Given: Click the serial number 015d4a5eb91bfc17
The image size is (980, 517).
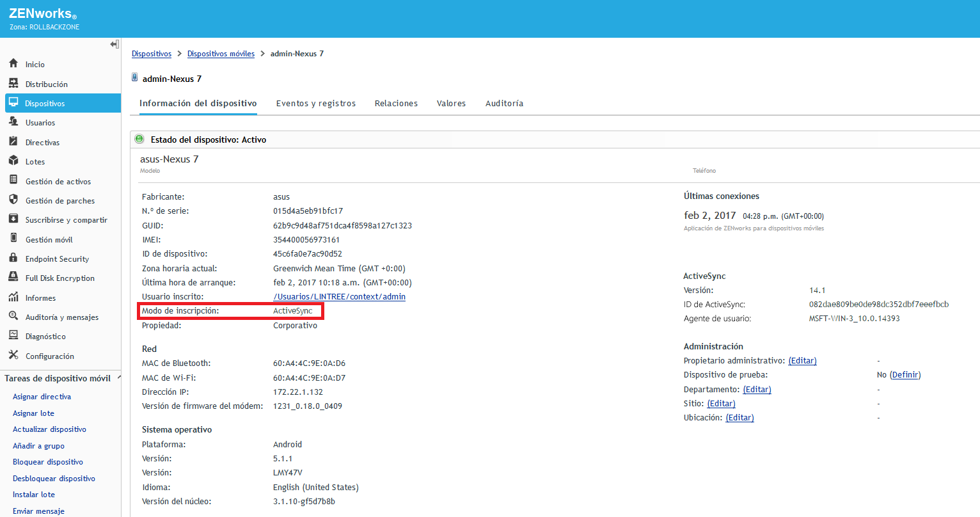Looking at the screenshot, I should [x=308, y=211].
